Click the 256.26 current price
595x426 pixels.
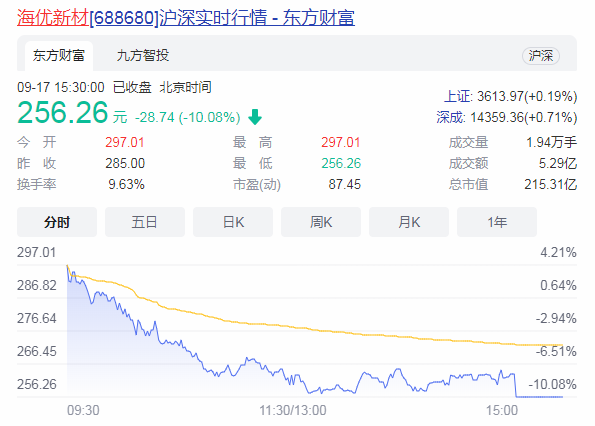point(63,112)
